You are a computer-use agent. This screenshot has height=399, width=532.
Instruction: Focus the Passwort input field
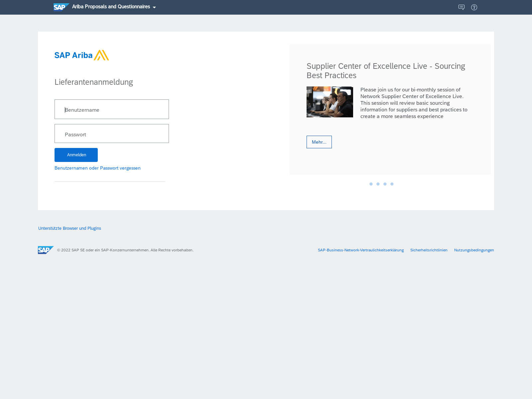coord(112,134)
